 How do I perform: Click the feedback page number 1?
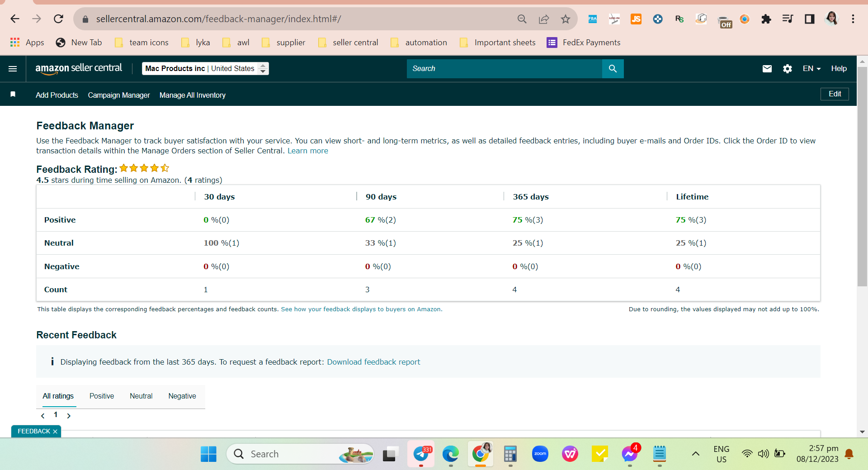(x=56, y=415)
